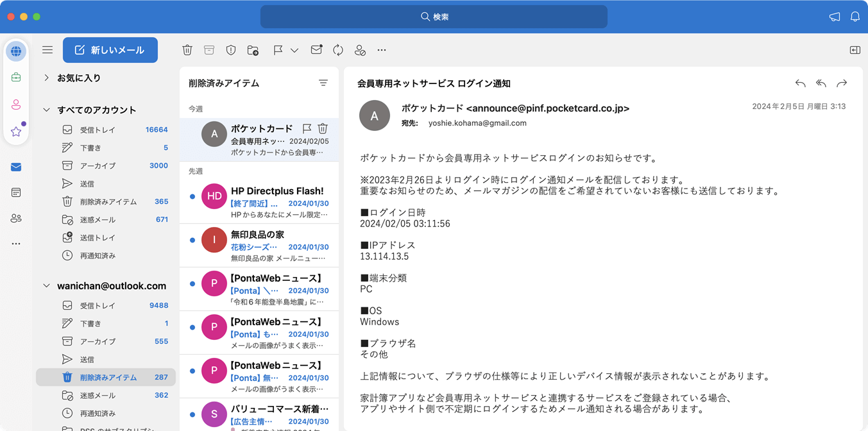Click the star favorites account icon
Screen dimensions: 868x431
pyautogui.click(x=16, y=131)
